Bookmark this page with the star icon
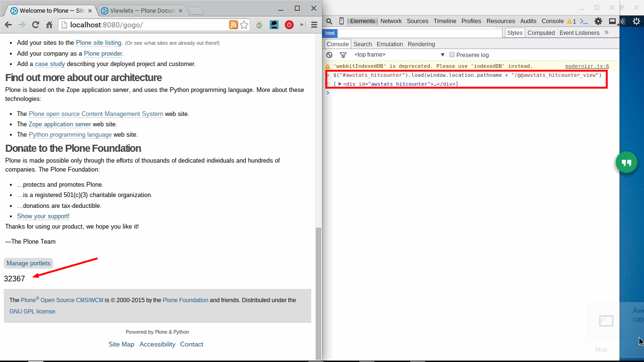The image size is (644, 362). (244, 25)
